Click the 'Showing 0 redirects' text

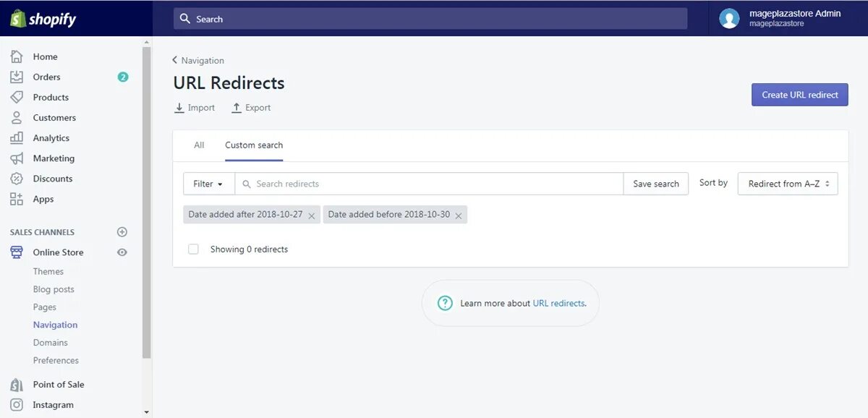249,249
